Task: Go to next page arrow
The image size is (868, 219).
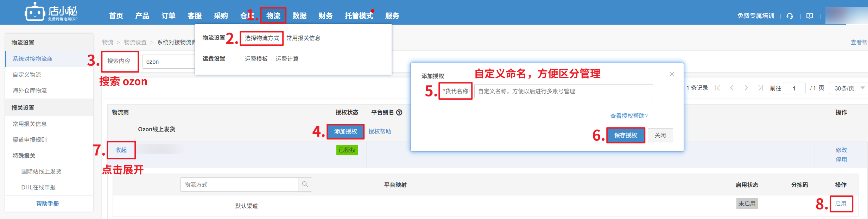Action: [746, 88]
